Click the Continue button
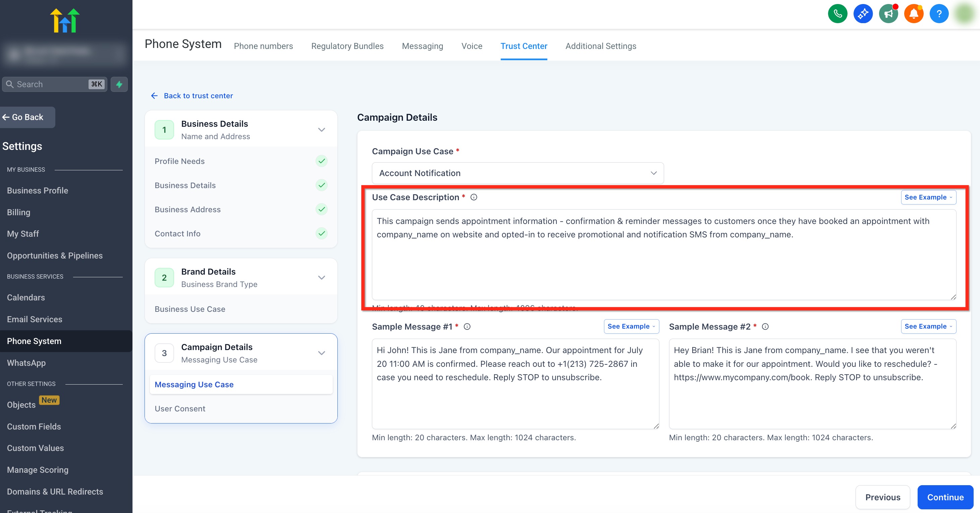This screenshot has width=980, height=513. (945, 497)
